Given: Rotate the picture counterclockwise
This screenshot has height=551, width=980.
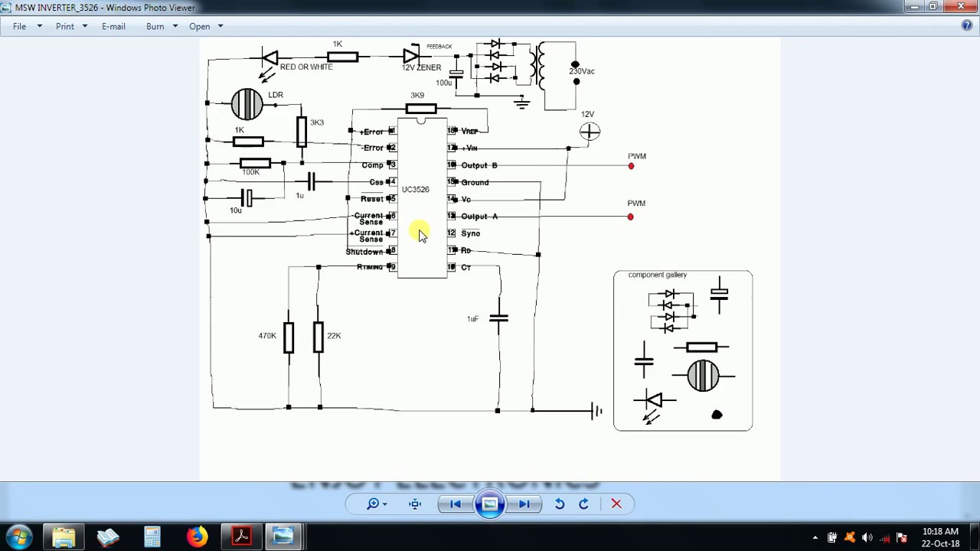Looking at the screenshot, I should tap(560, 504).
